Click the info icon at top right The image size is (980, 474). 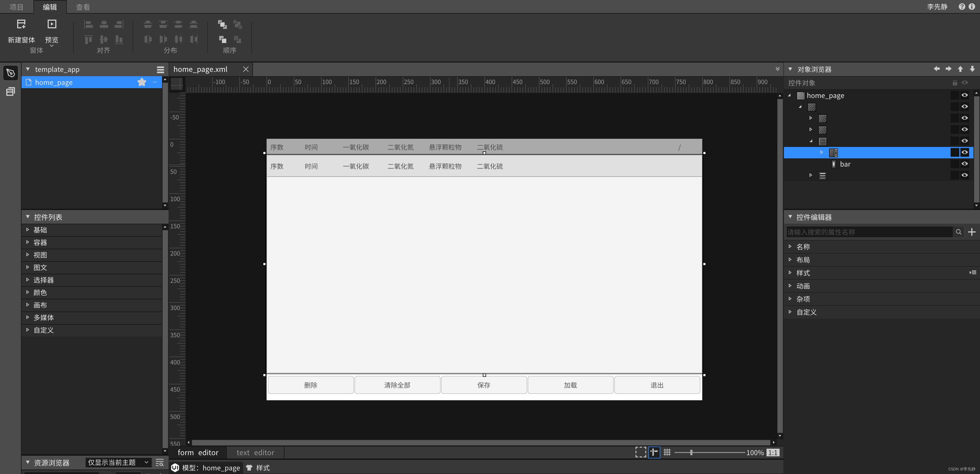click(x=972, y=7)
